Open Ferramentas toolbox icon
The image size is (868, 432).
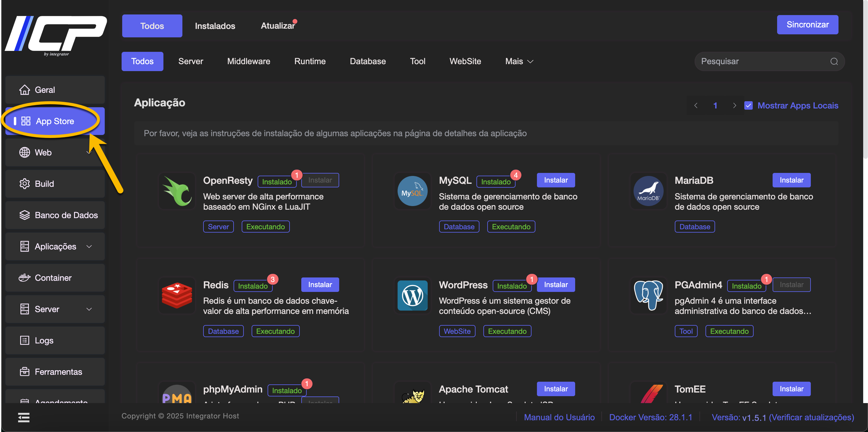pyautogui.click(x=24, y=372)
